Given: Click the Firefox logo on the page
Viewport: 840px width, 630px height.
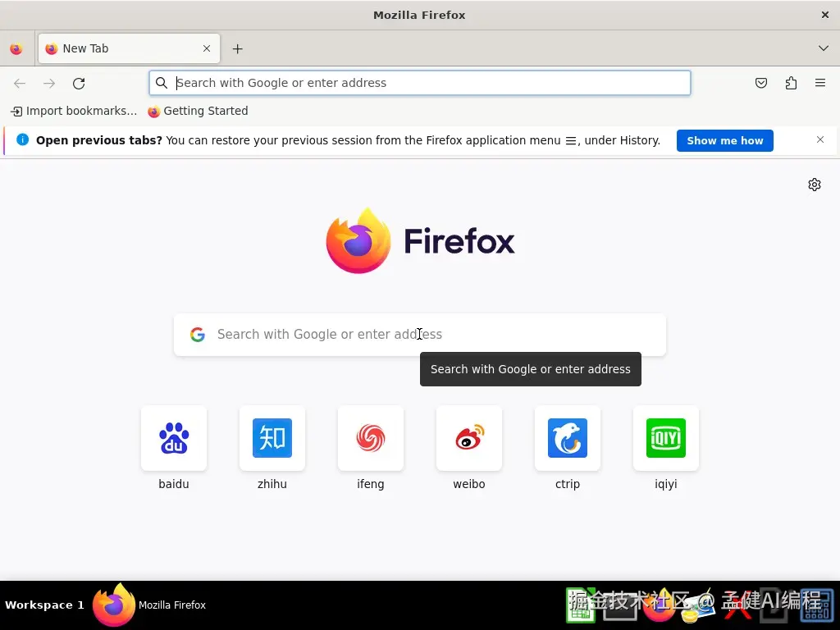Looking at the screenshot, I should click(420, 240).
